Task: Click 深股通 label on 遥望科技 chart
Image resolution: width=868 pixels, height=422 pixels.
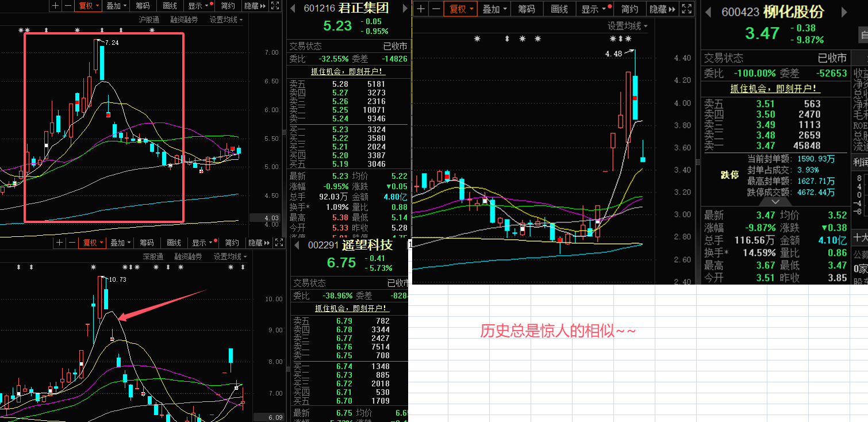Action: 153,256
